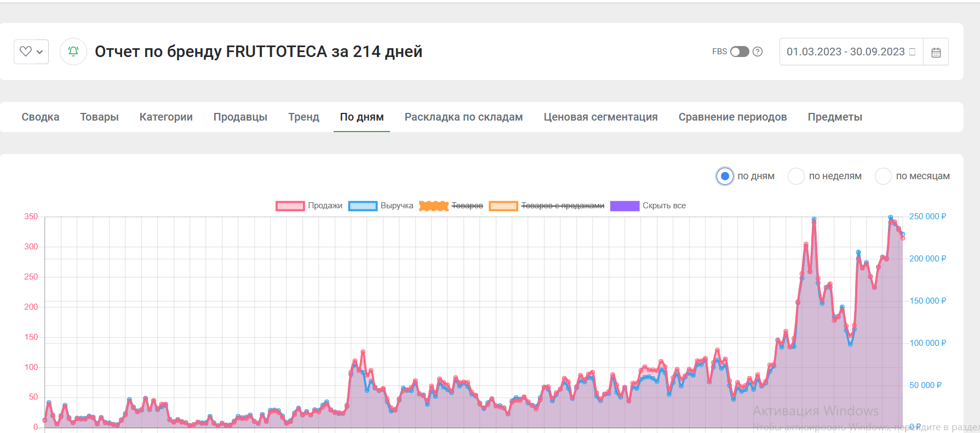
Task: Open the Раскладка по складам tab
Action: coord(463,117)
